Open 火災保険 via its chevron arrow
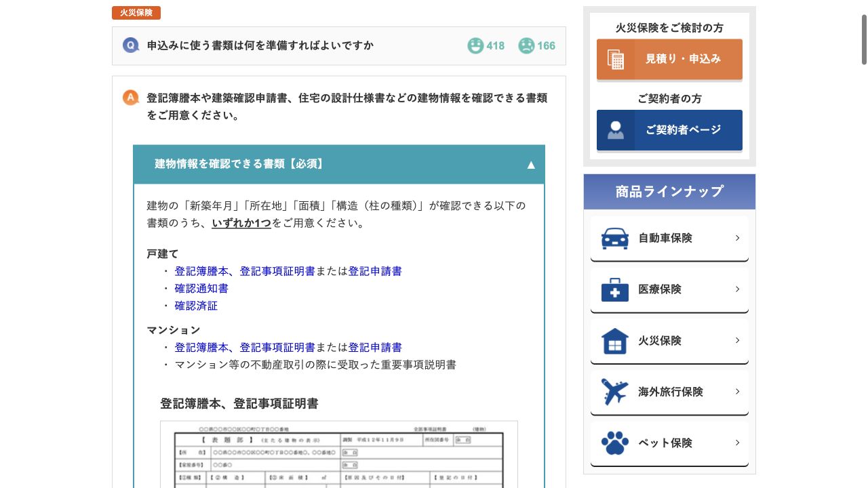This screenshot has width=868, height=488. [x=737, y=341]
